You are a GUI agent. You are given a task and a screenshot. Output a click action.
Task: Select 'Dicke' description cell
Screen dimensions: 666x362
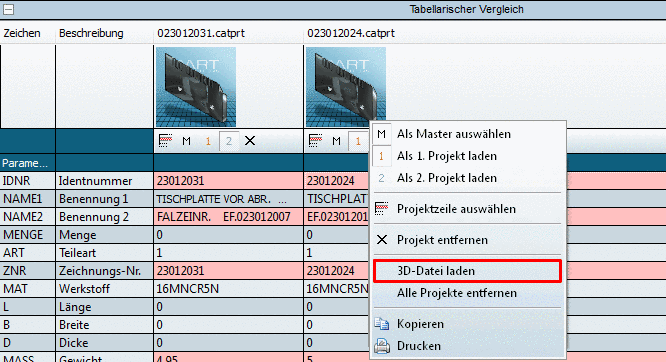[x=104, y=342]
